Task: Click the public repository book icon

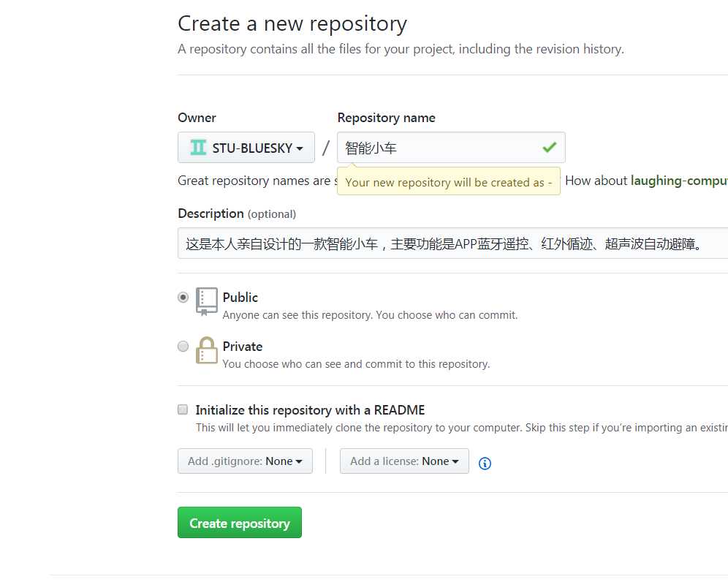Action: point(207,301)
